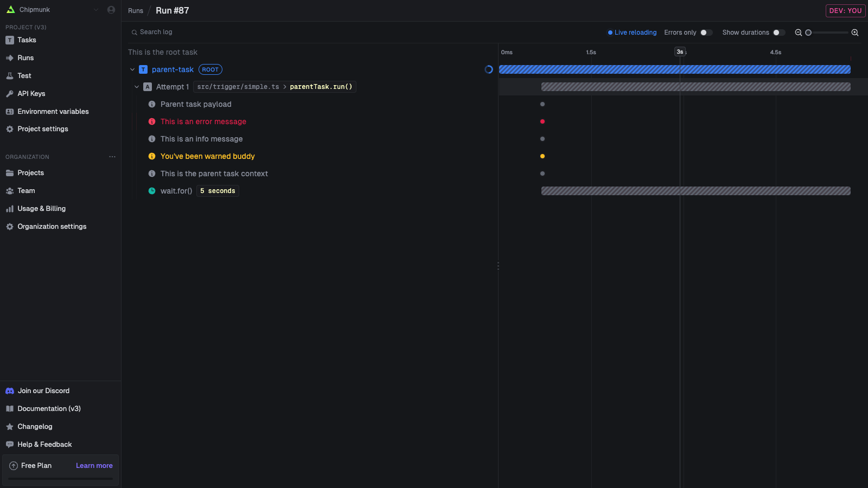Open the Organization section more options menu
The image size is (868, 488).
(112, 157)
